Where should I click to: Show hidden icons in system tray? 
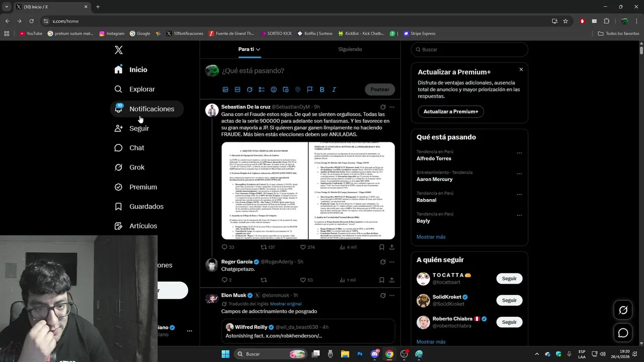537,354
